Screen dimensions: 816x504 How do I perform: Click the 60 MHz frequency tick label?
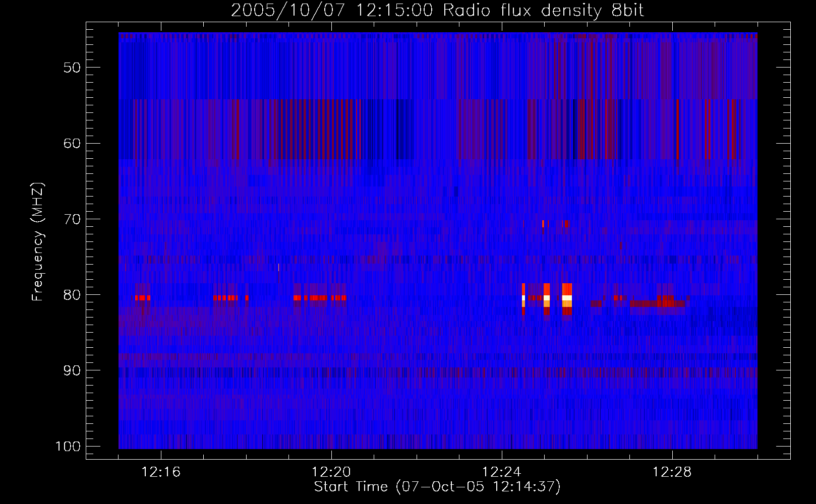click(x=72, y=143)
